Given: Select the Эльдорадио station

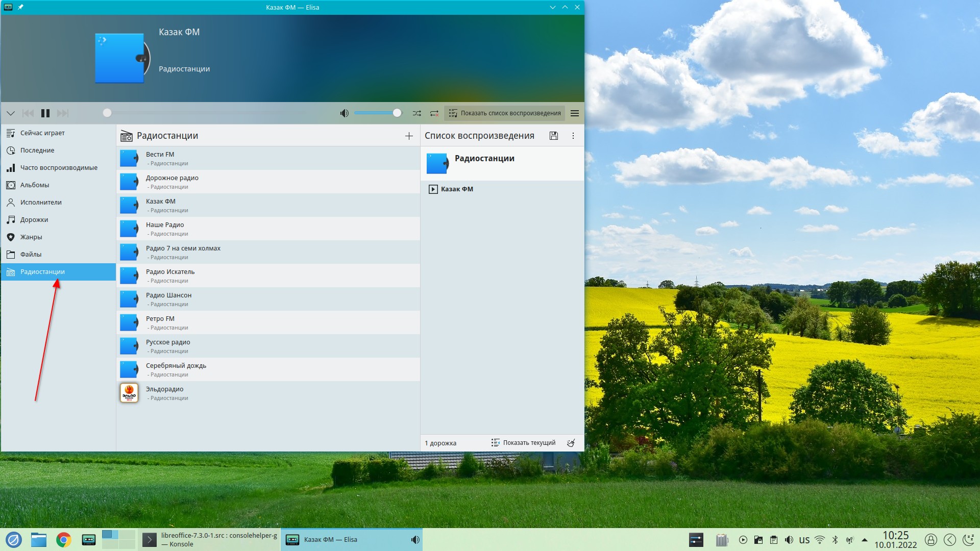Looking at the screenshot, I should click(x=164, y=393).
